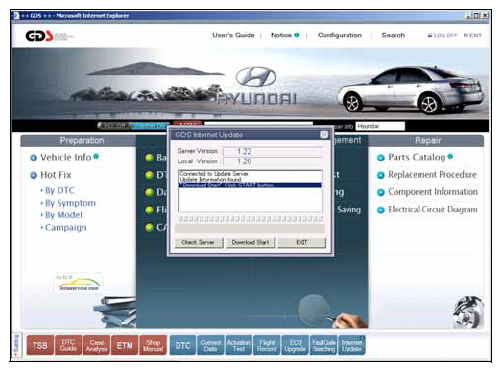Click the download progress bar
This screenshot has height=372, width=501.
click(x=250, y=219)
